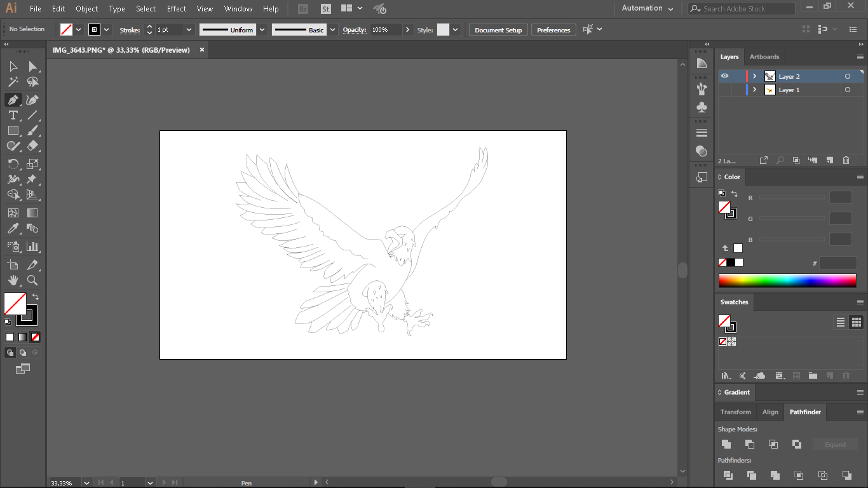Click Minus Front shape mode icon

point(750,444)
